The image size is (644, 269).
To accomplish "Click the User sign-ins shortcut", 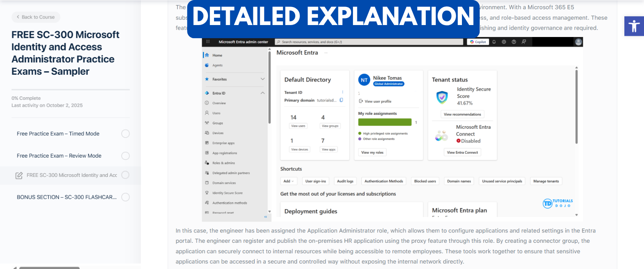I will 316,181.
